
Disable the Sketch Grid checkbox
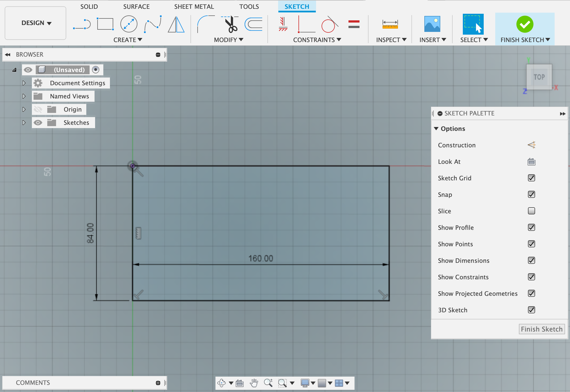coord(532,178)
